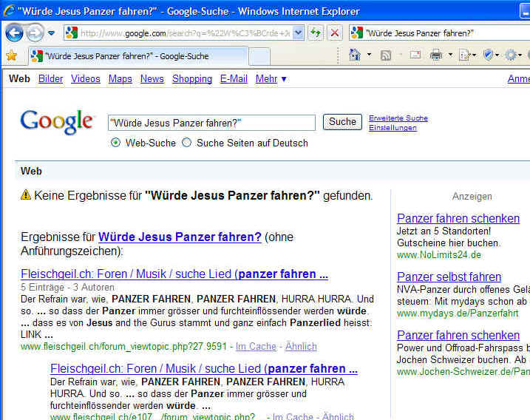Click the '5 Einträge - 3 Autoren' text
Viewport: 530px width, 420px height.
[x=67, y=287]
